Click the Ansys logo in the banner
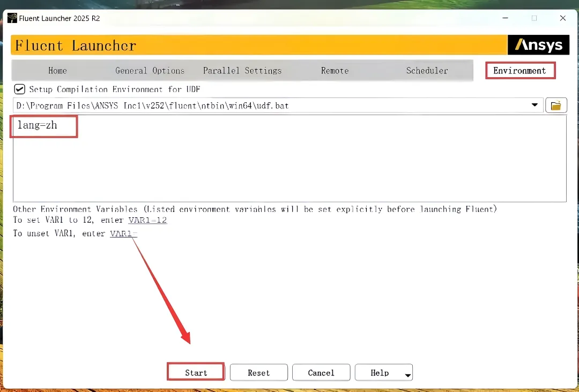This screenshot has height=392, width=579. coord(539,45)
